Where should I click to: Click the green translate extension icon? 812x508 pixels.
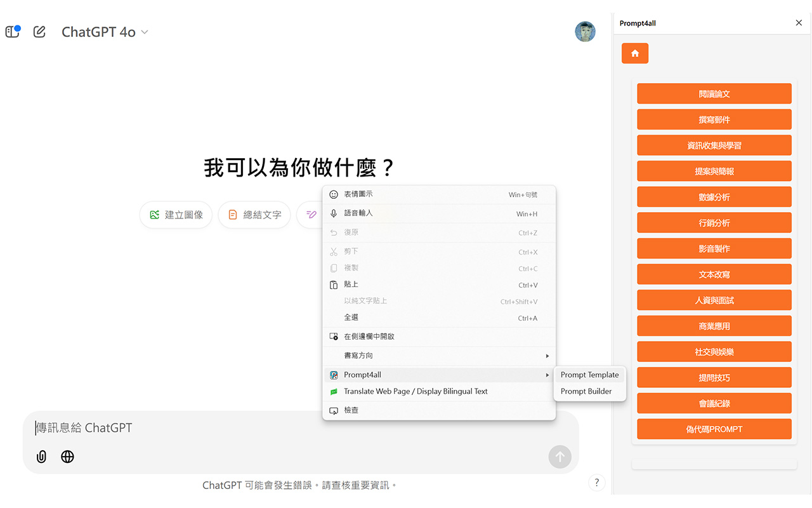click(x=334, y=392)
